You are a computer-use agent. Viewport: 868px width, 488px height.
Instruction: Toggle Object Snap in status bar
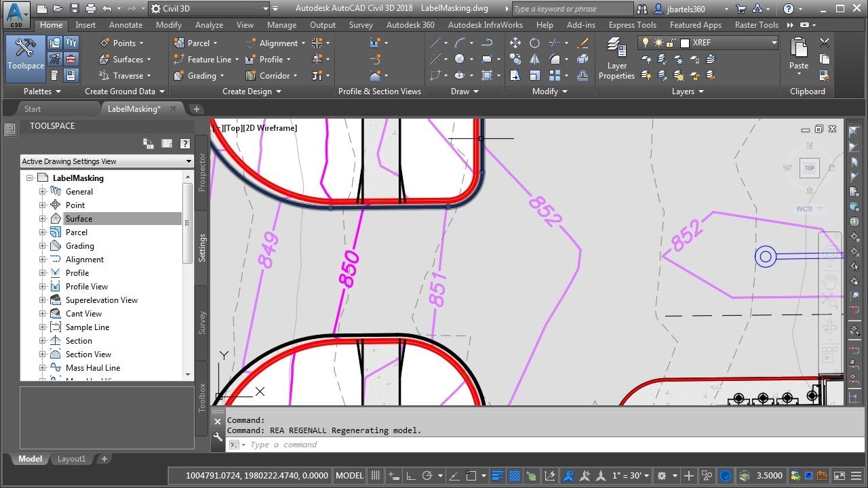(471, 476)
